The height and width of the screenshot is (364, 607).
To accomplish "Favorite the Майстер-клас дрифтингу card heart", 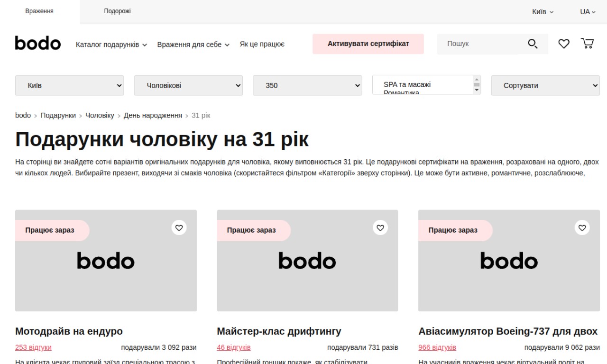I will tap(380, 227).
